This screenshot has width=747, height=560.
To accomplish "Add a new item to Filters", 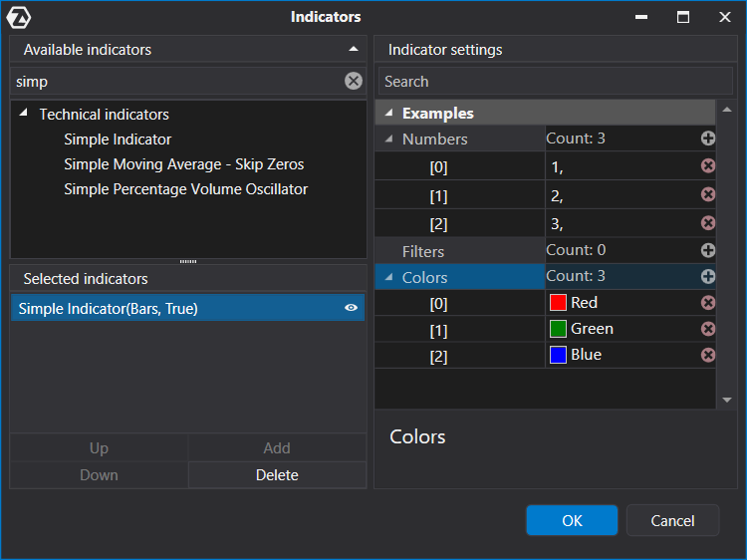I will 707,250.
